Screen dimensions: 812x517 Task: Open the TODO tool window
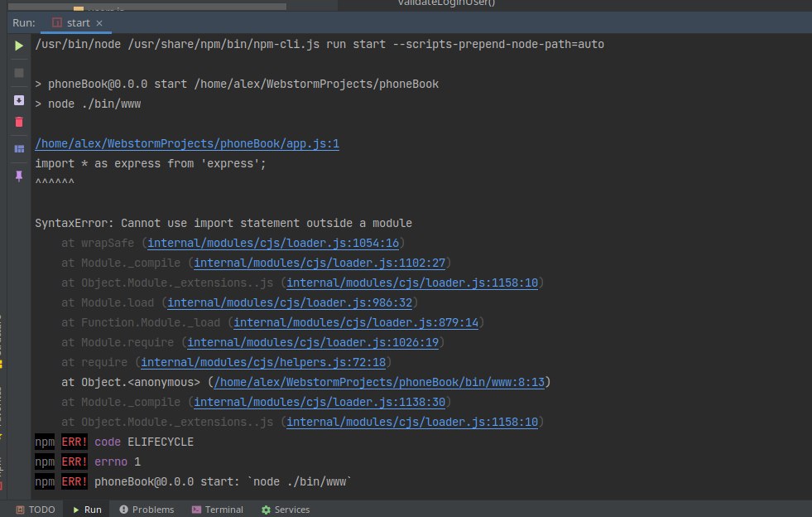coord(36,510)
